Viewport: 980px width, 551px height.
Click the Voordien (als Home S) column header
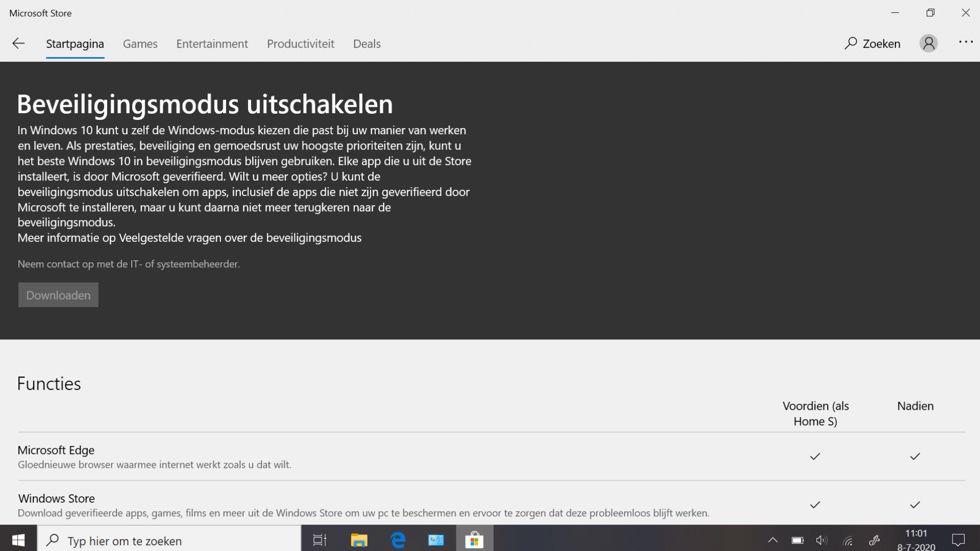[x=816, y=414]
